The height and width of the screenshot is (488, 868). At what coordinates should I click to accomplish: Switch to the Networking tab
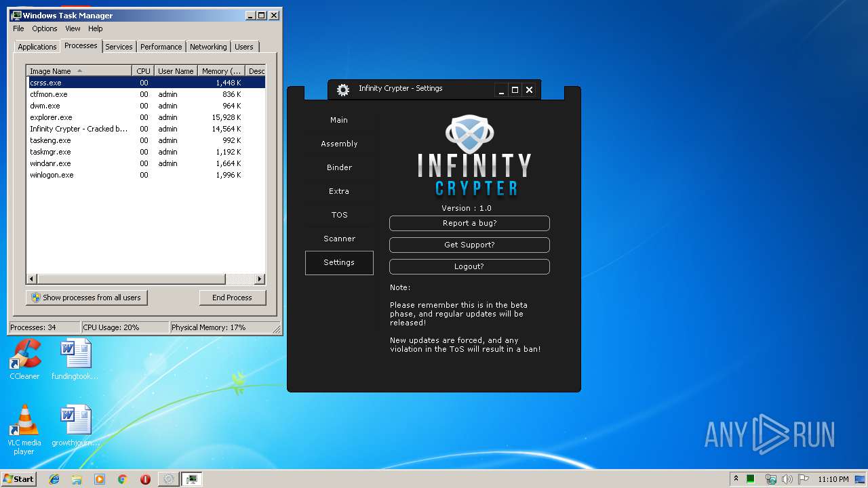click(208, 47)
